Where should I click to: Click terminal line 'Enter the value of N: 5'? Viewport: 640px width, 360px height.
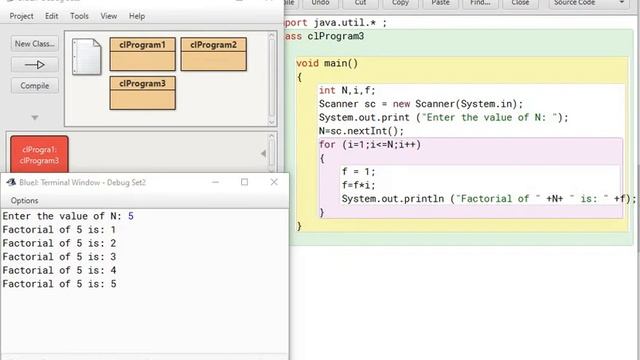[68, 216]
